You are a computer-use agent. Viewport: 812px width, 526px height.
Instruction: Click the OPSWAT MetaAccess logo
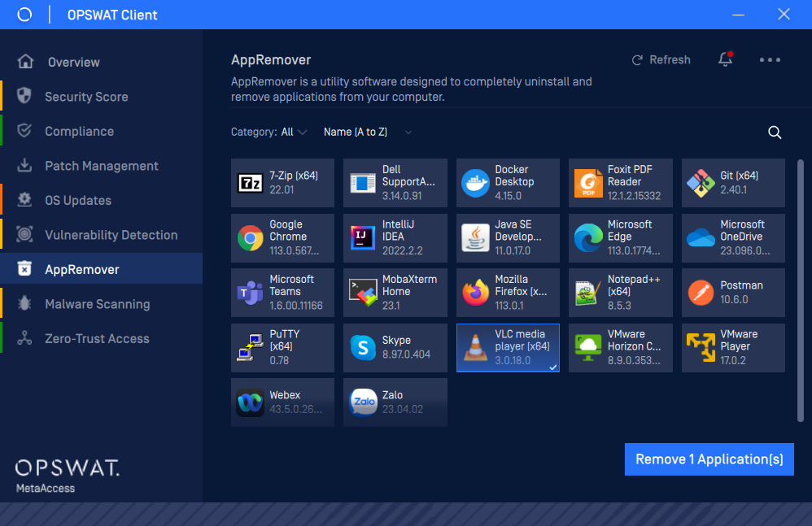coord(67,476)
